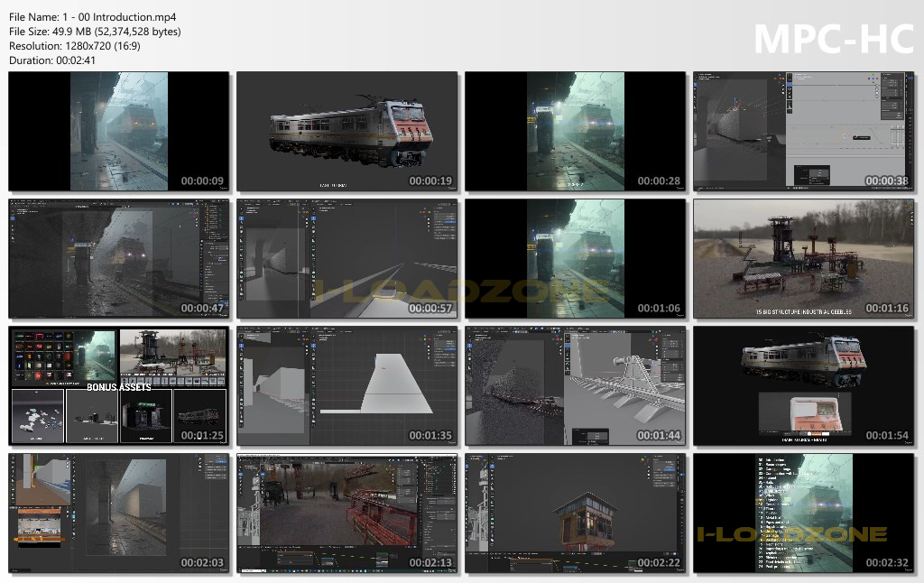Screen dimensions: 924x583
Task: Click the MPC-HC logo text
Action: pos(833,39)
